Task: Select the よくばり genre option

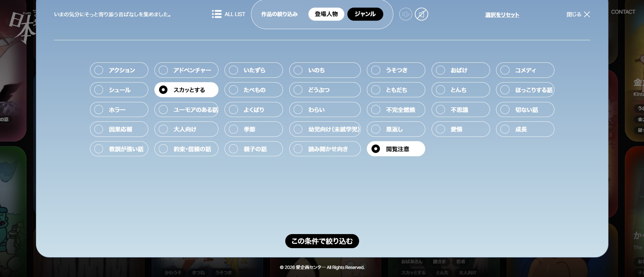Action: click(x=254, y=110)
